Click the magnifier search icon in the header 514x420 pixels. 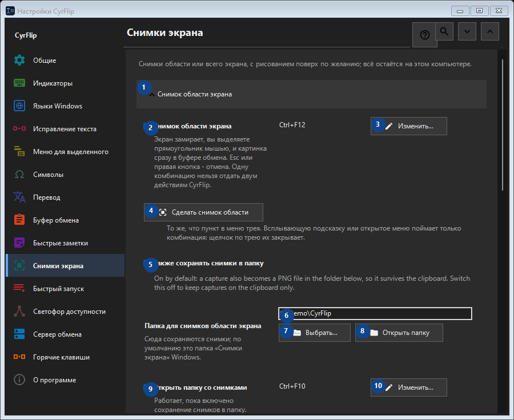pos(444,31)
